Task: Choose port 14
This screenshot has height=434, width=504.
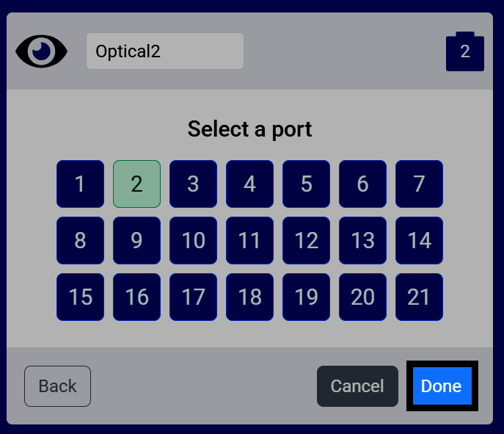Action: click(419, 240)
